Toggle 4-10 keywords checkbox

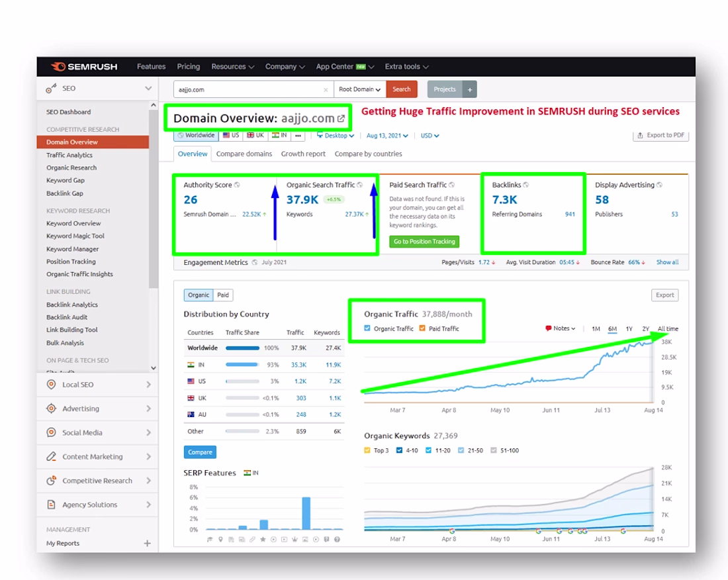(399, 450)
